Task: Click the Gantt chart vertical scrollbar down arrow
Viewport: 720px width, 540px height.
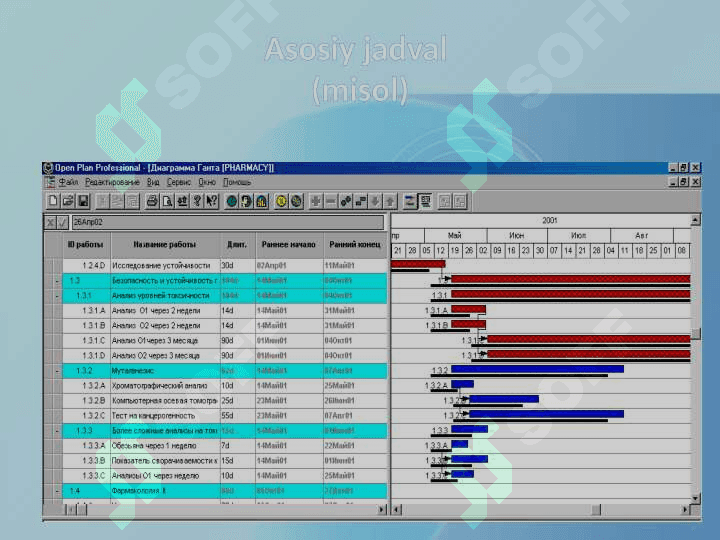Action: click(x=696, y=498)
